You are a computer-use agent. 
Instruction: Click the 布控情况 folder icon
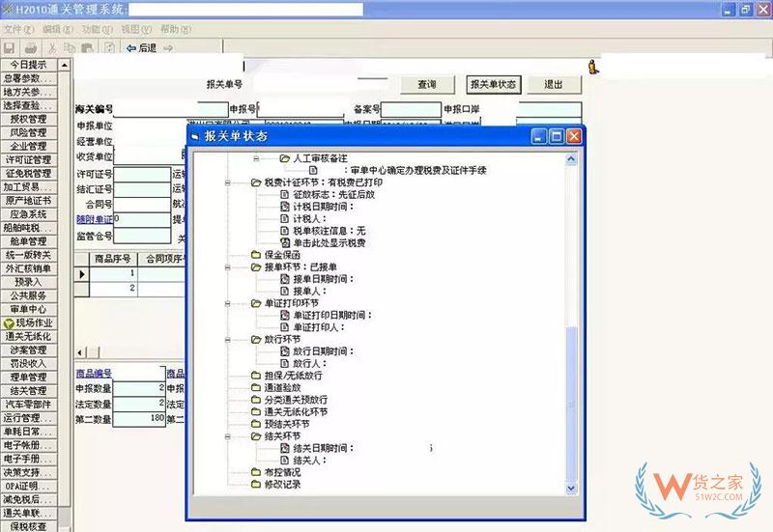[x=255, y=472]
